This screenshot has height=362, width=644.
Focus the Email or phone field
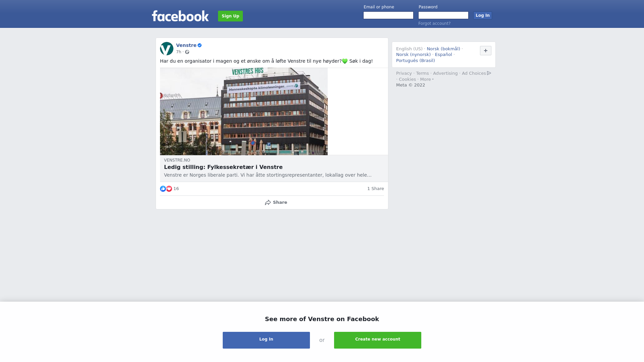[388, 15]
